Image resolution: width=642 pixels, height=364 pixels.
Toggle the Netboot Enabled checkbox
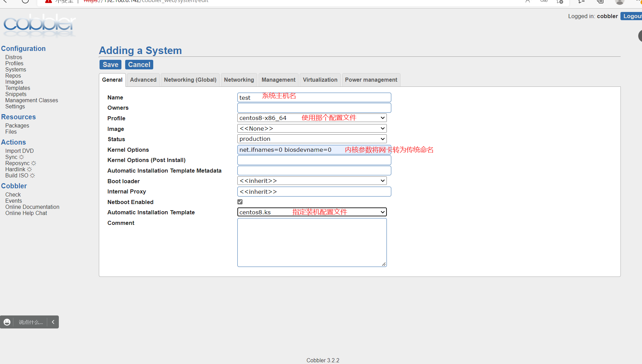[240, 202]
